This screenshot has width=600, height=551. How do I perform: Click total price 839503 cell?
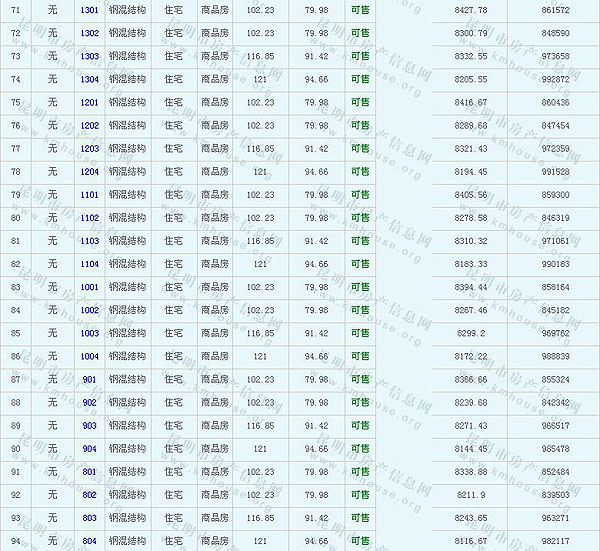[554, 495]
